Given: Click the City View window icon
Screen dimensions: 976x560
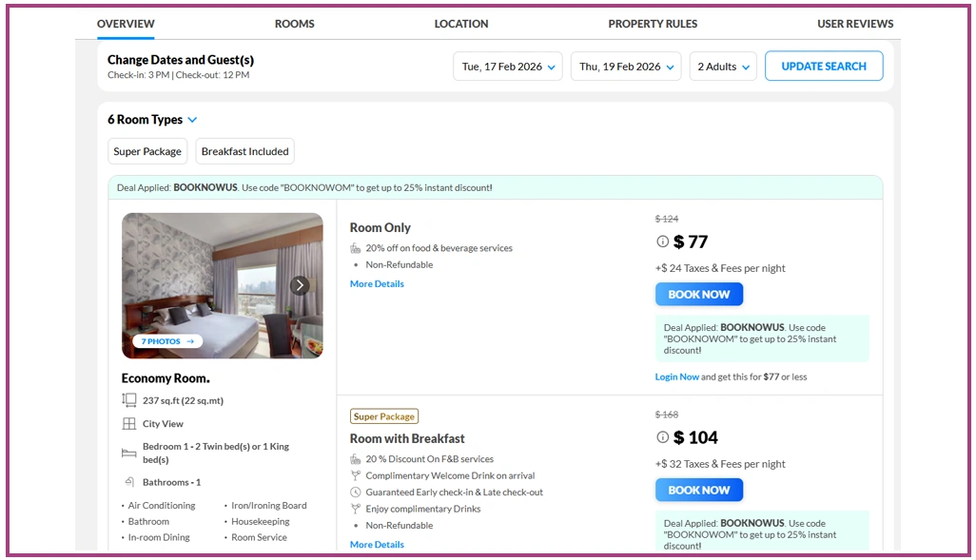Looking at the screenshot, I should coord(129,424).
